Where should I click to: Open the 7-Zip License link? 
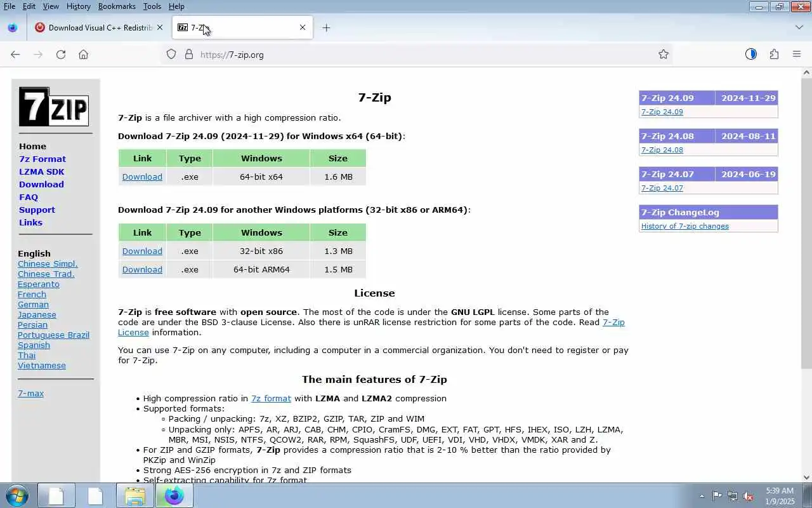coord(613,322)
